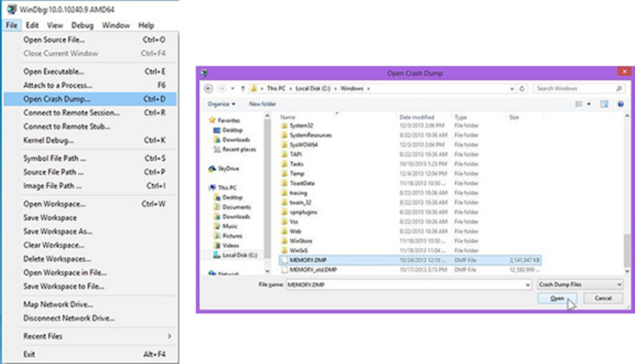Expand the address bar history dropdown

[512, 88]
